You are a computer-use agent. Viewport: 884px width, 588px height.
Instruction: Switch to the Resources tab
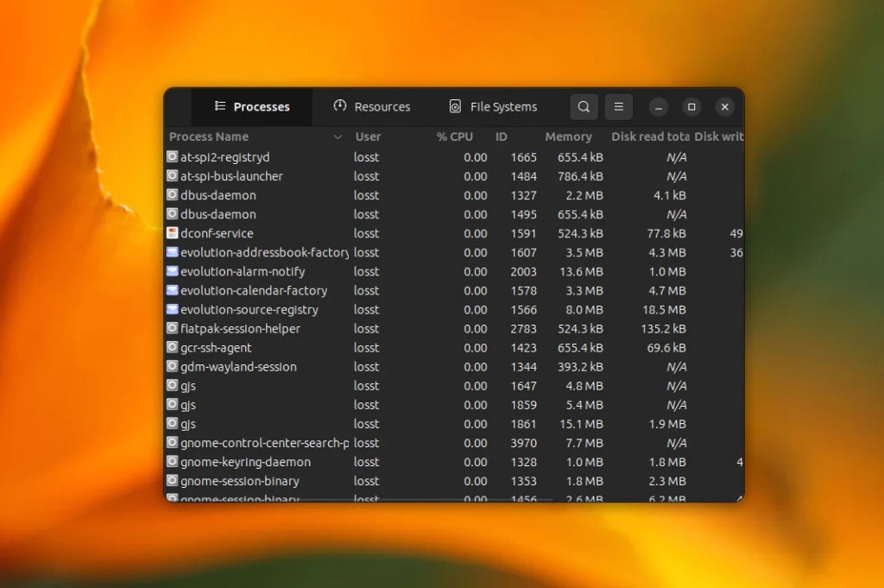click(372, 107)
